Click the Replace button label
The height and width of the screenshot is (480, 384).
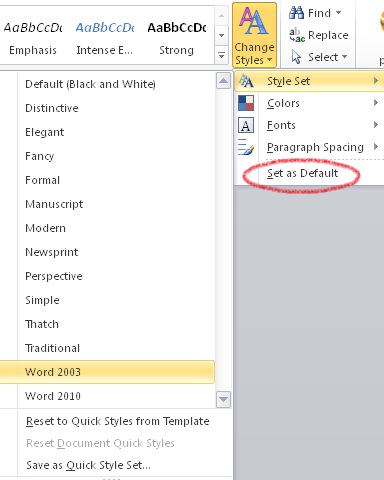328,35
